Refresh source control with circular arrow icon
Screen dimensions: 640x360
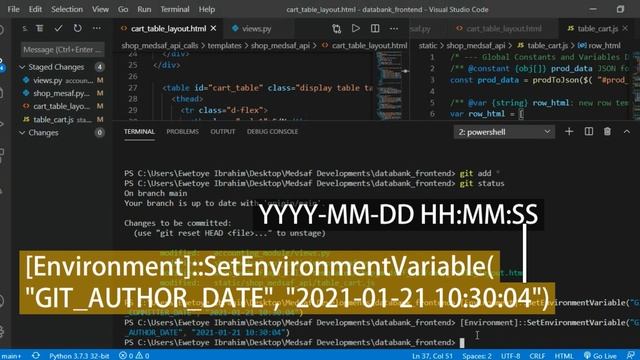(x=77, y=28)
